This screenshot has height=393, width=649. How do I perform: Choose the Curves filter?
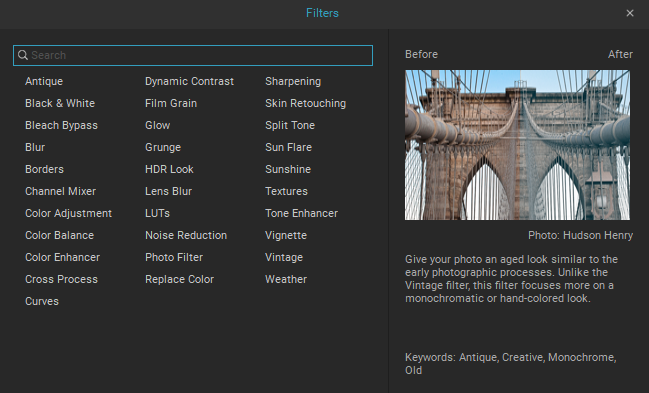[x=42, y=301]
